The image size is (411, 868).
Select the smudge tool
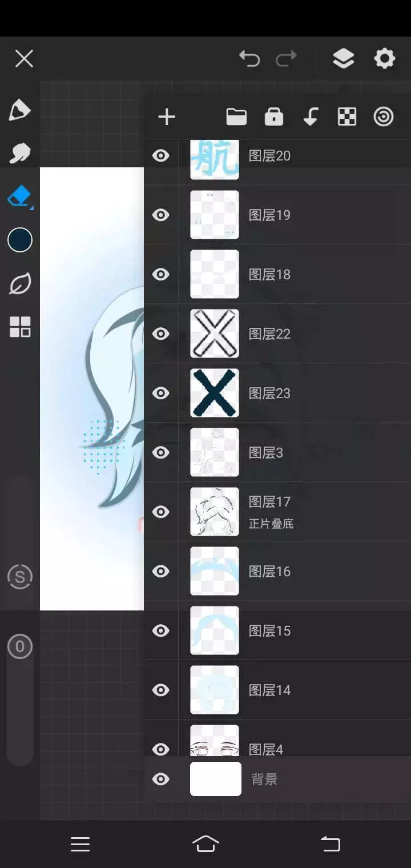(x=19, y=153)
